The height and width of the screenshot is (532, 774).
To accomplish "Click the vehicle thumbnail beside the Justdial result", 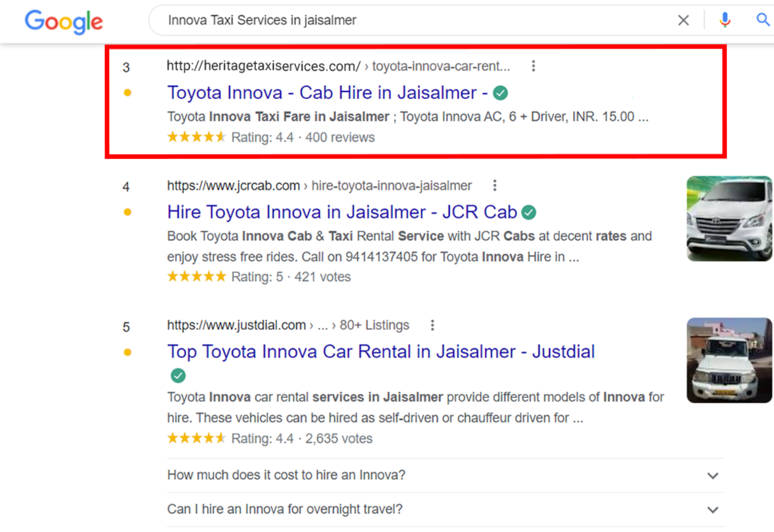I will click(729, 360).
